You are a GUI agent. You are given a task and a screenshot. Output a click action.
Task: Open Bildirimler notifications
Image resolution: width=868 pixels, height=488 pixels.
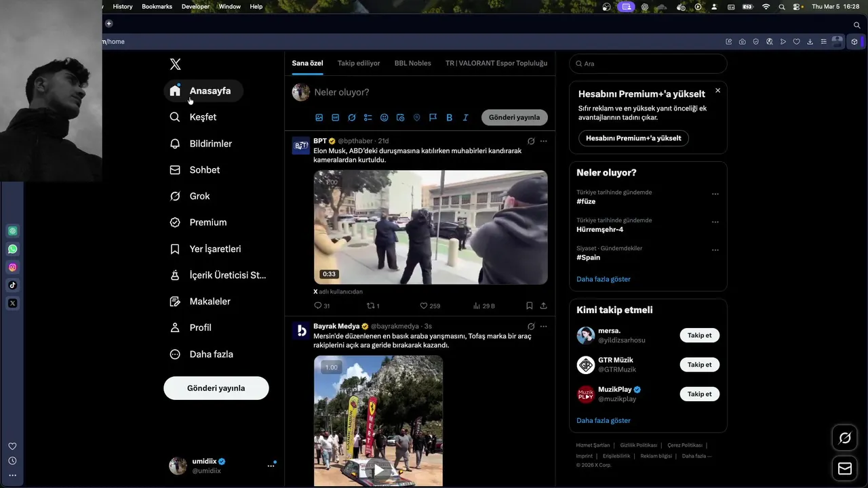201,144
